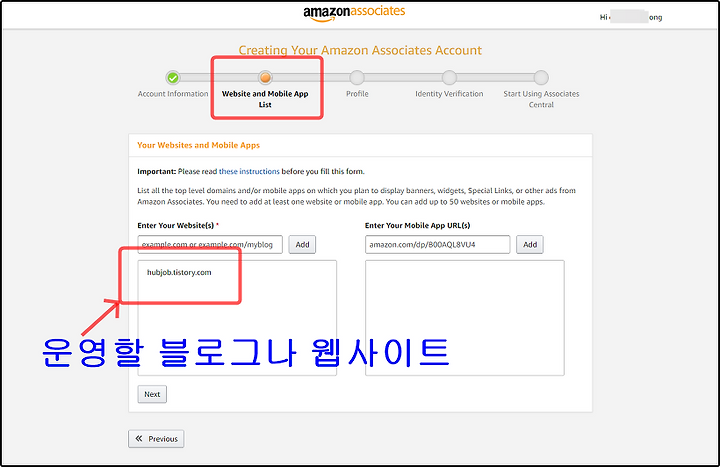Open the 'these instructions' link
720x467 pixels.
click(249, 171)
